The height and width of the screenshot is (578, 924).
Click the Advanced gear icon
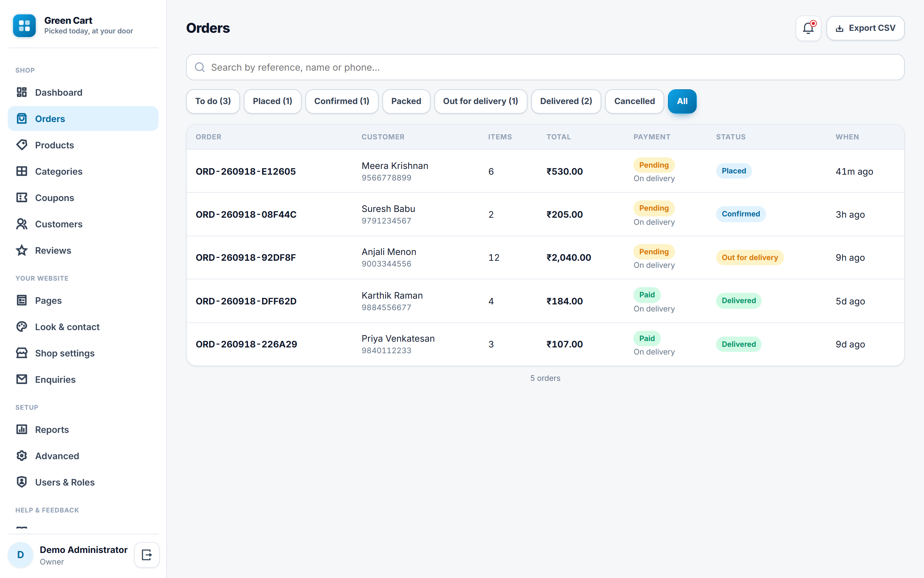[22, 456]
